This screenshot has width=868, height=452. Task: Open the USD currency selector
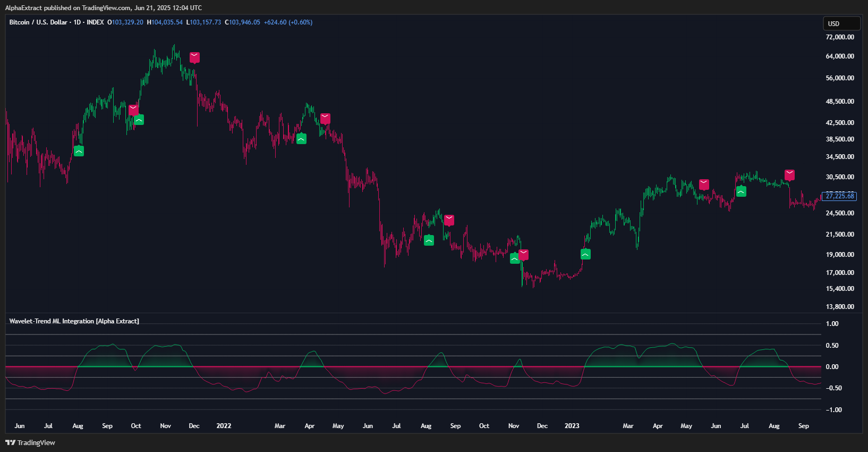tap(841, 23)
